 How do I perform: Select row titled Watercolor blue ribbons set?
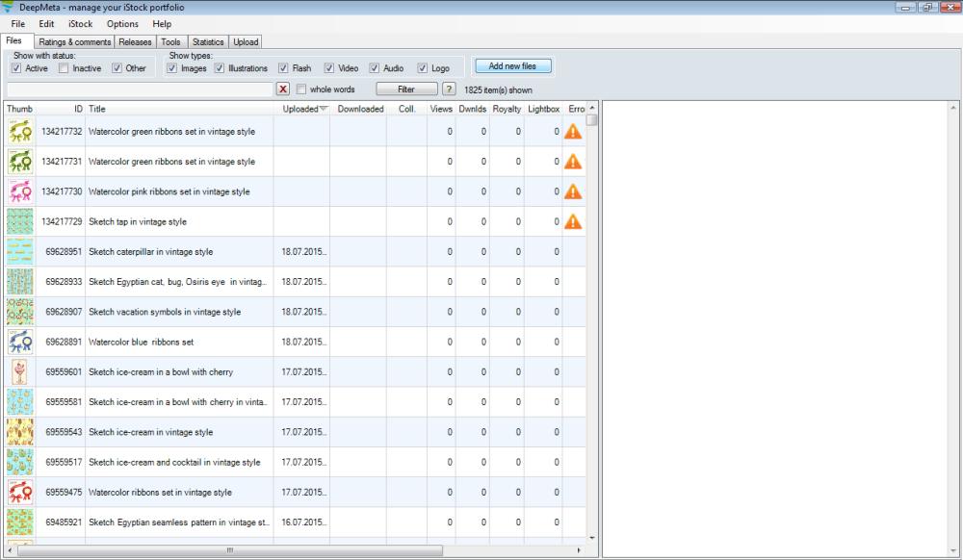click(296, 342)
